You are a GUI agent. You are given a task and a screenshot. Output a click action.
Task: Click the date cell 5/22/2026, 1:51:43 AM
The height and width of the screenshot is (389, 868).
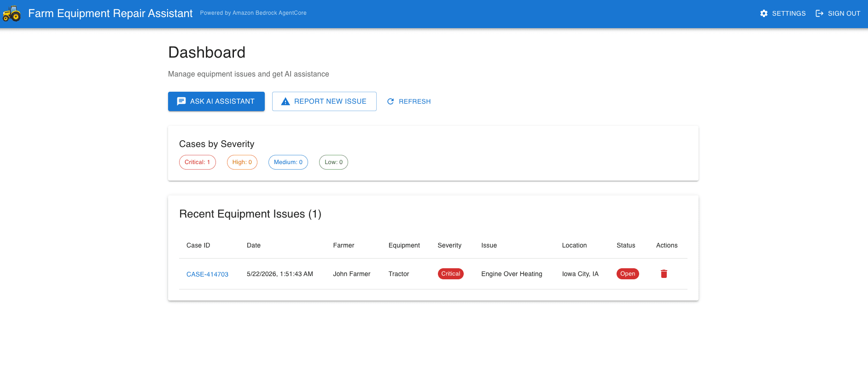tap(280, 274)
